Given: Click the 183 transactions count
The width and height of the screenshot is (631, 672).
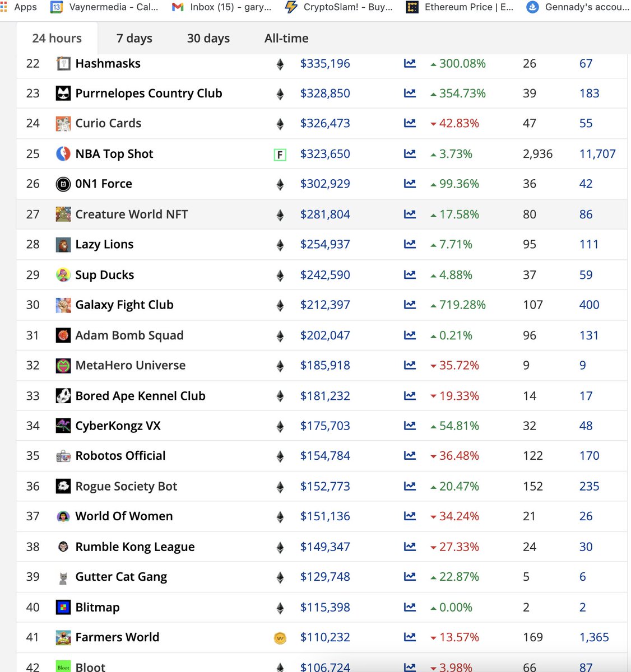Looking at the screenshot, I should coord(589,94).
